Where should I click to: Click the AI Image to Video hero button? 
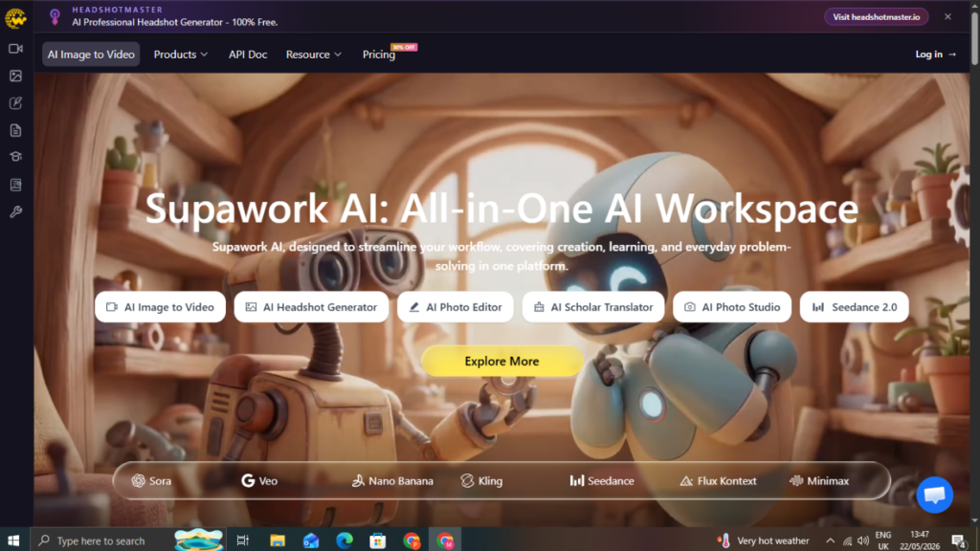click(161, 307)
